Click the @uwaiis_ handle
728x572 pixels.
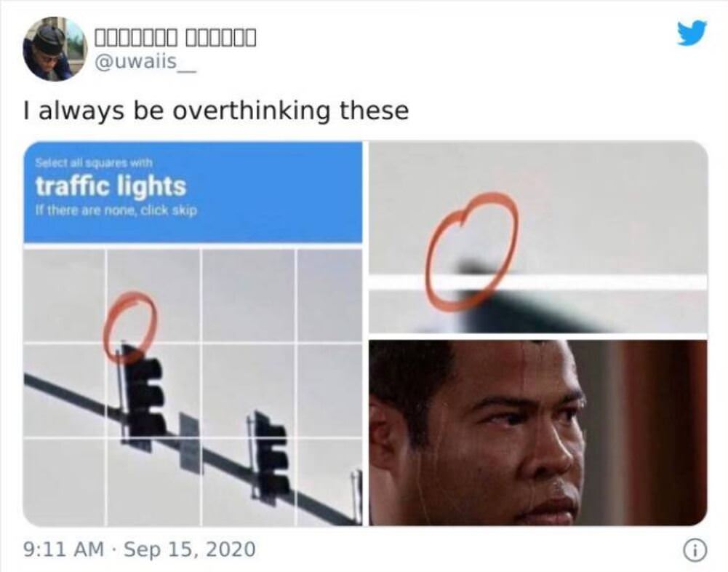145,63
